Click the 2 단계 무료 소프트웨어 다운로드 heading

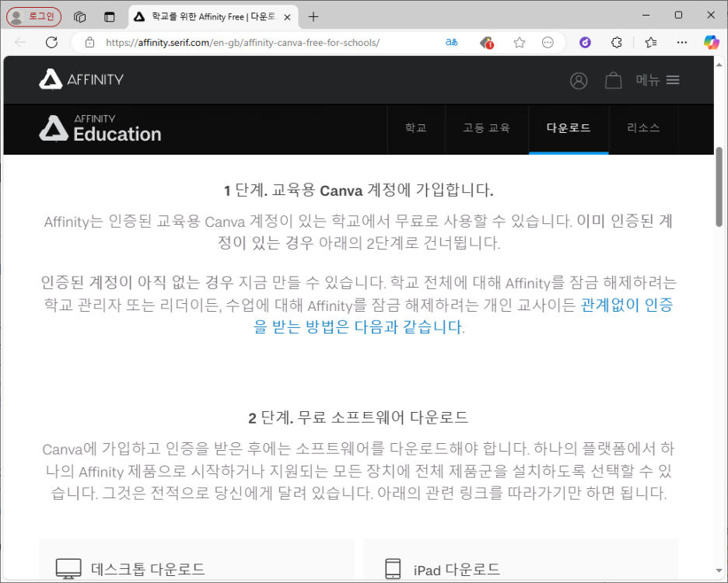[359, 417]
